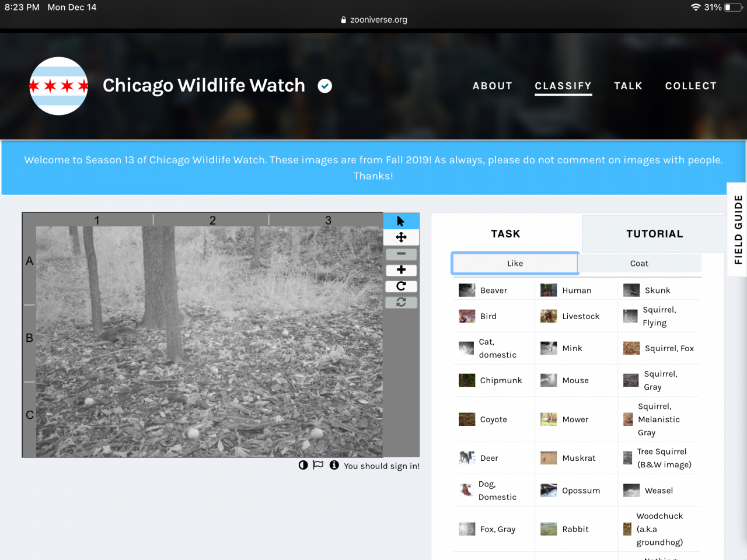Image resolution: width=747 pixels, height=560 pixels.
Task: Click the Chicago flag project logo
Action: pos(59,86)
